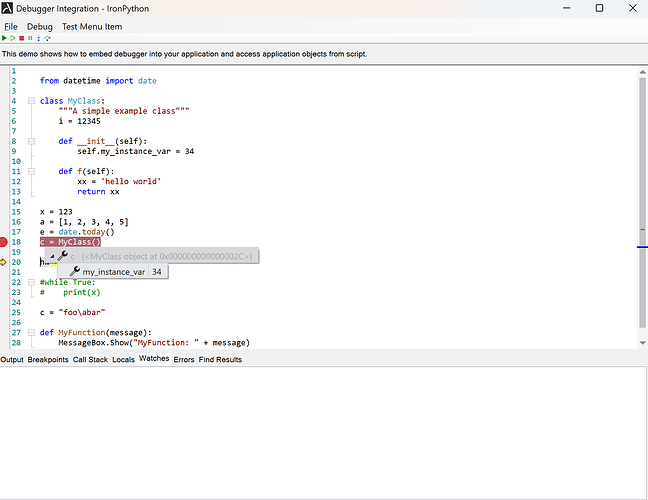Collapse the c variable tooltip tree triangle
Viewport: 648px width, 500px height.
point(52,257)
